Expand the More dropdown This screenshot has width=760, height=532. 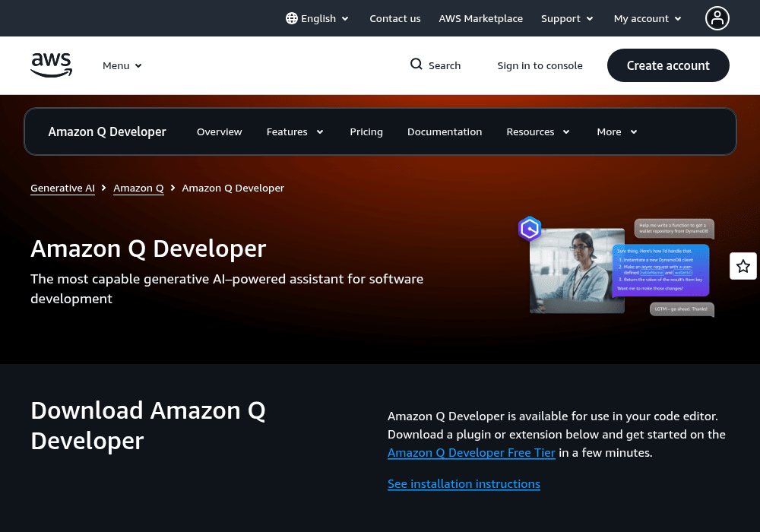(x=617, y=131)
